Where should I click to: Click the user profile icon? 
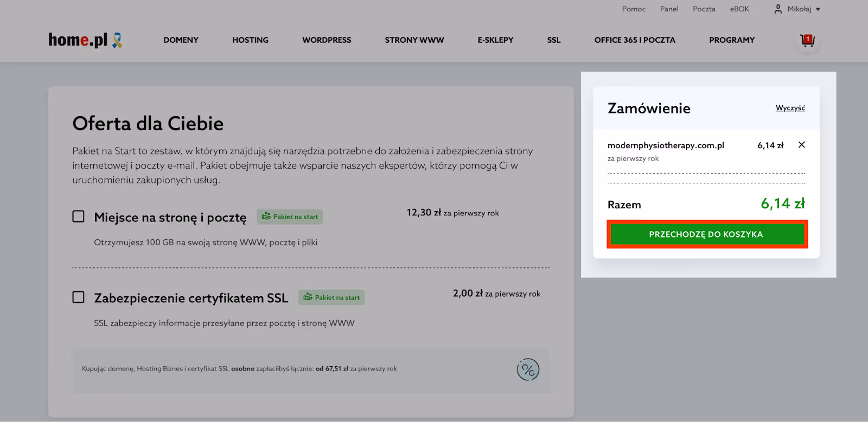click(x=778, y=9)
